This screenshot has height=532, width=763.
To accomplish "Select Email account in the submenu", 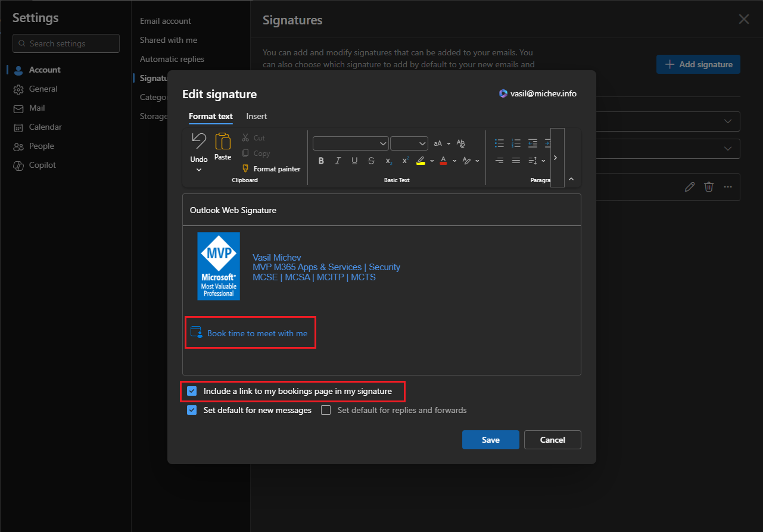I will pos(166,21).
